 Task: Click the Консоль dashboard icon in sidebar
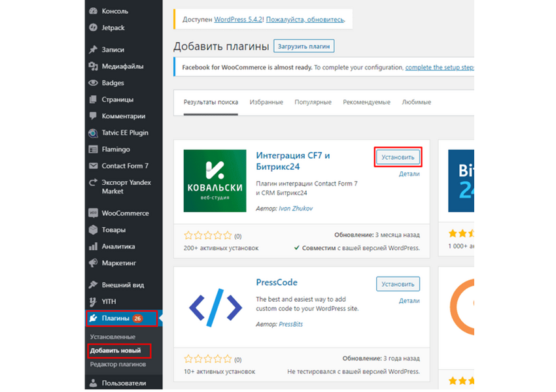pos(93,11)
